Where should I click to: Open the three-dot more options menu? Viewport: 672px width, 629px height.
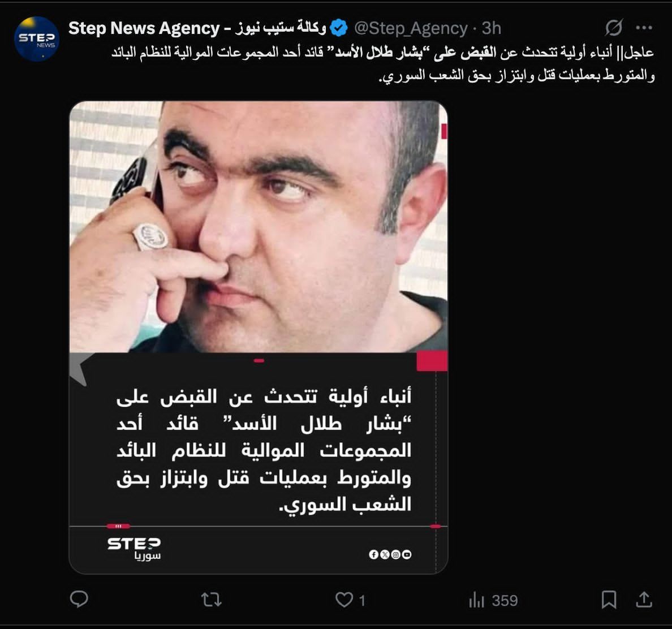tap(644, 28)
